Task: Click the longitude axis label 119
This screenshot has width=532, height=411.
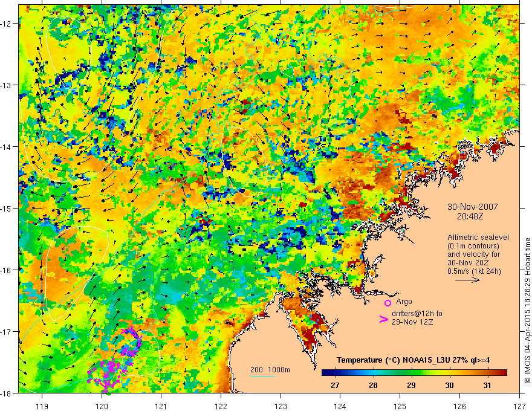Action: tap(42, 406)
